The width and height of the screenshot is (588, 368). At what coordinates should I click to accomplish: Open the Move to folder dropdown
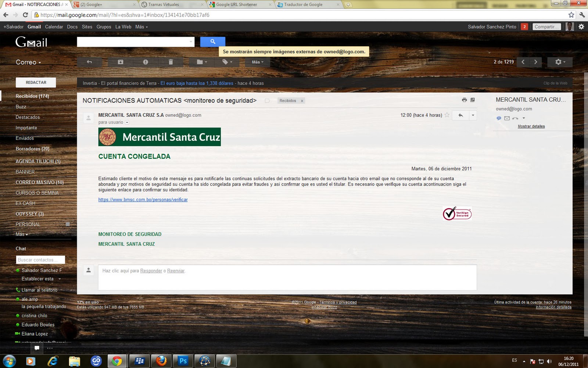pos(202,62)
